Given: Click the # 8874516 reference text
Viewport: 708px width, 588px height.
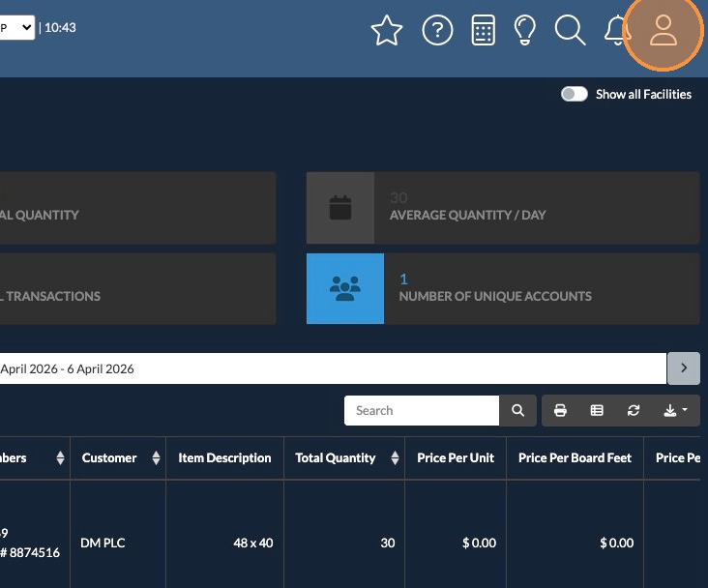Looking at the screenshot, I should click(30, 552).
